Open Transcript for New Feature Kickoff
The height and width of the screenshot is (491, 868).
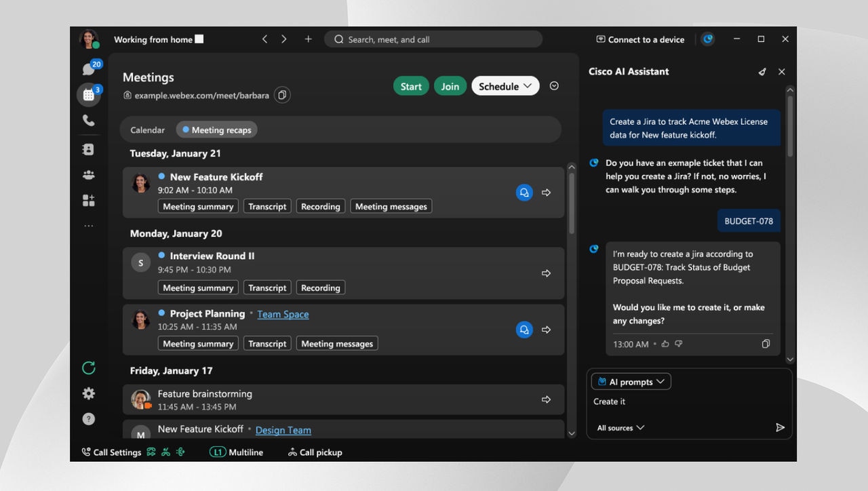267,206
